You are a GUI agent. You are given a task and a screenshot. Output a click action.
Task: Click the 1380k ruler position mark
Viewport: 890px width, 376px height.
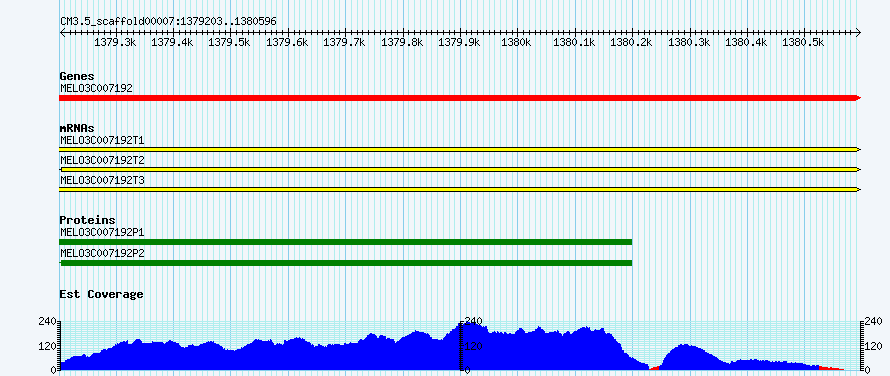(517, 43)
